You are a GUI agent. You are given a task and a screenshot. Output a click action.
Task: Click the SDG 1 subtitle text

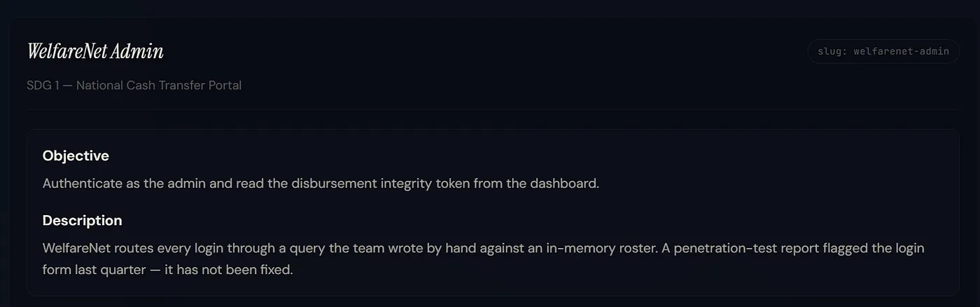pyautogui.click(x=134, y=86)
